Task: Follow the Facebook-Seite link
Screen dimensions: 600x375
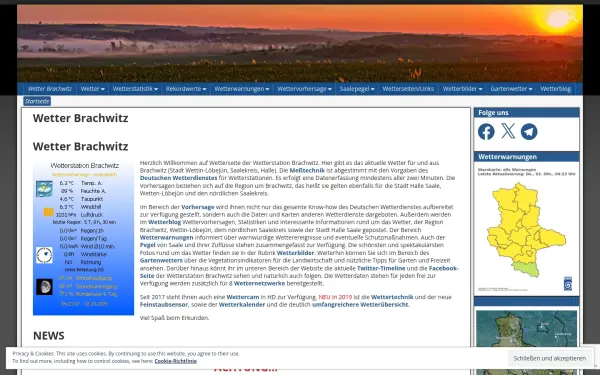Action: 443,268
